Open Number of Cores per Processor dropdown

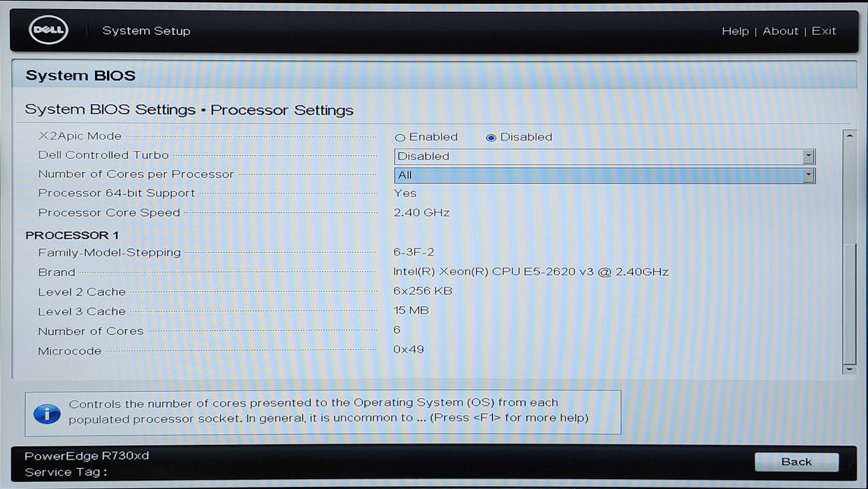[x=605, y=175]
